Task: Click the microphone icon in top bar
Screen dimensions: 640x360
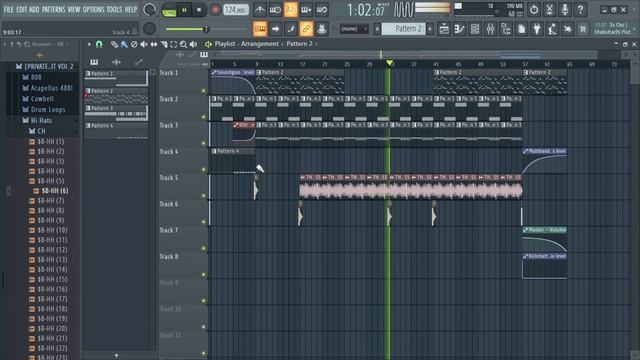Action: coord(565,9)
